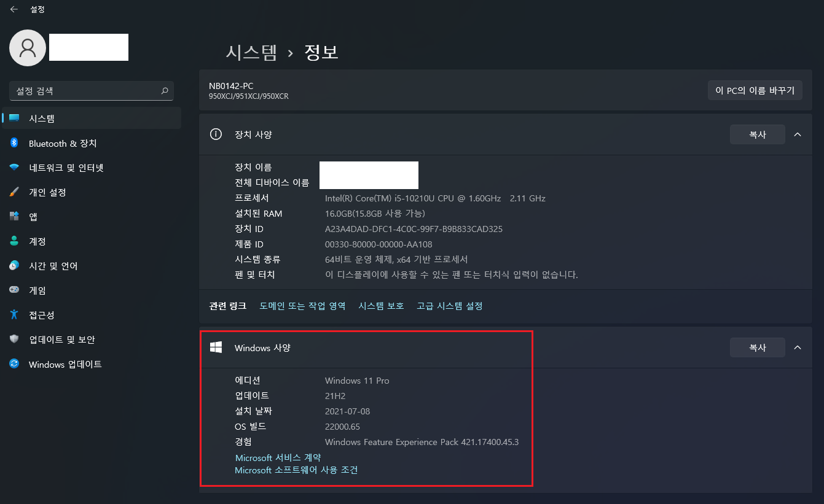Open Microsoft 소프트웨어 사용 조건 link

296,470
